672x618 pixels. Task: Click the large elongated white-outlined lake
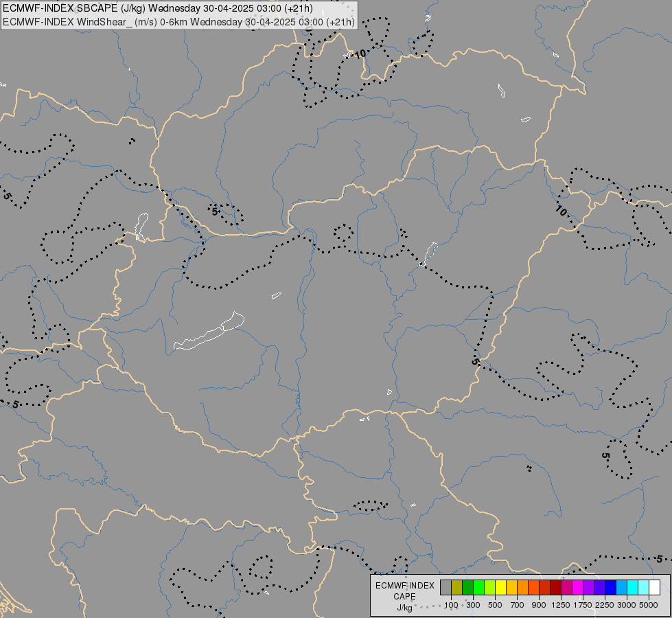tap(209, 332)
